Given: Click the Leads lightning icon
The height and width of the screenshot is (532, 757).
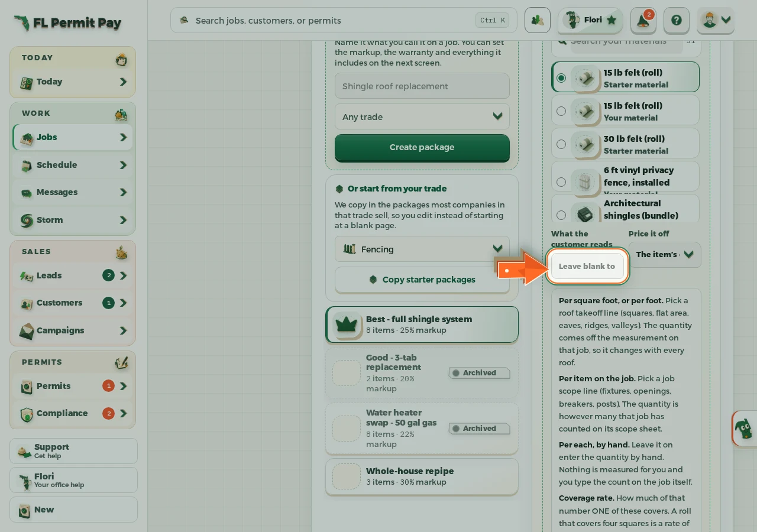Looking at the screenshot, I should [27, 276].
